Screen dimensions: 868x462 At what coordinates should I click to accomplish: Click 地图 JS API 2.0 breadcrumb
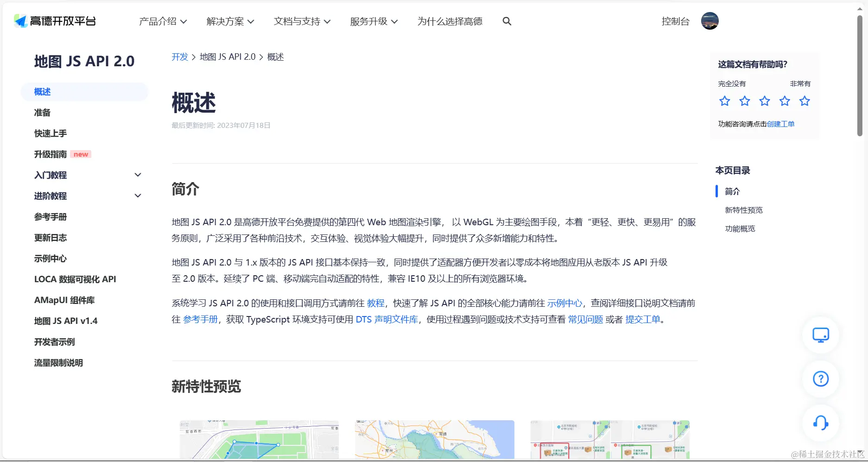coord(228,57)
